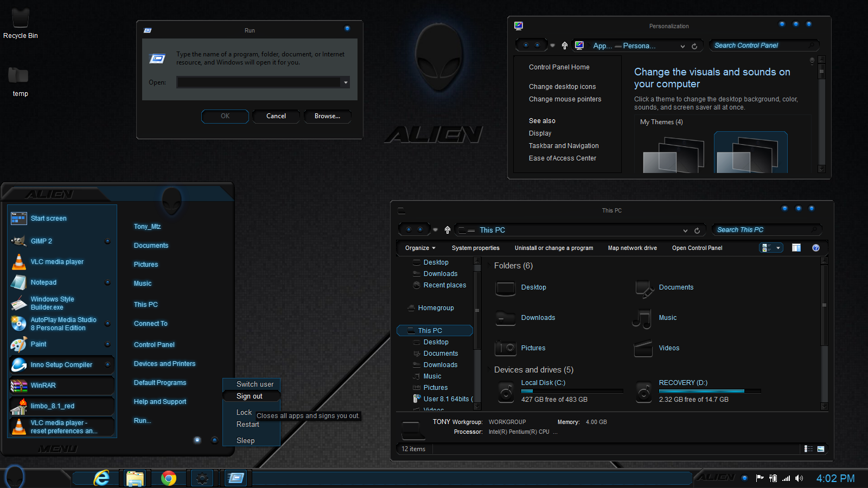Expand the Open combo box dropdown in Run
This screenshot has width=868, height=488.
[346, 82]
